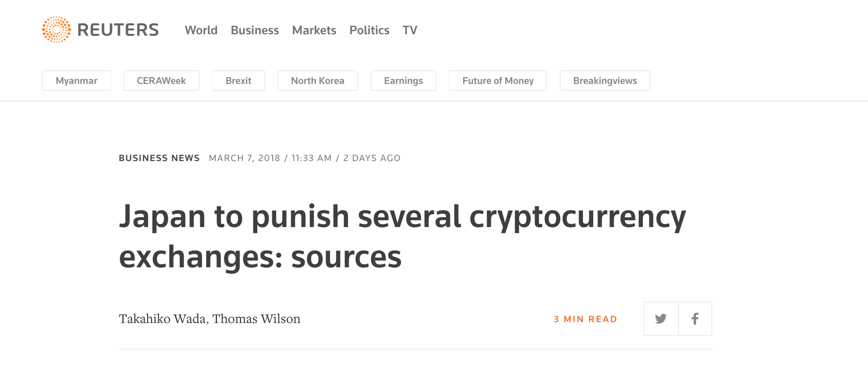Open Reuters TV section
Viewport: 868px width, 365px height.
(410, 30)
